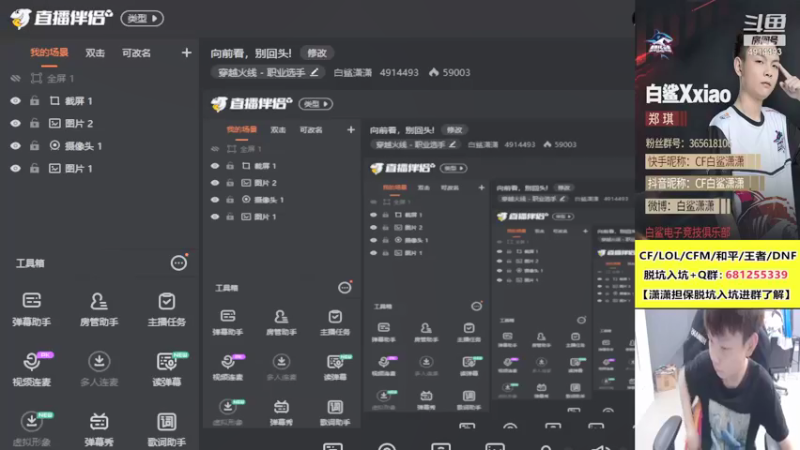Image resolution: width=800 pixels, height=450 pixels.
Task: Open the 房管助手 tool in the main toolbox
Action: pyautogui.click(x=99, y=309)
